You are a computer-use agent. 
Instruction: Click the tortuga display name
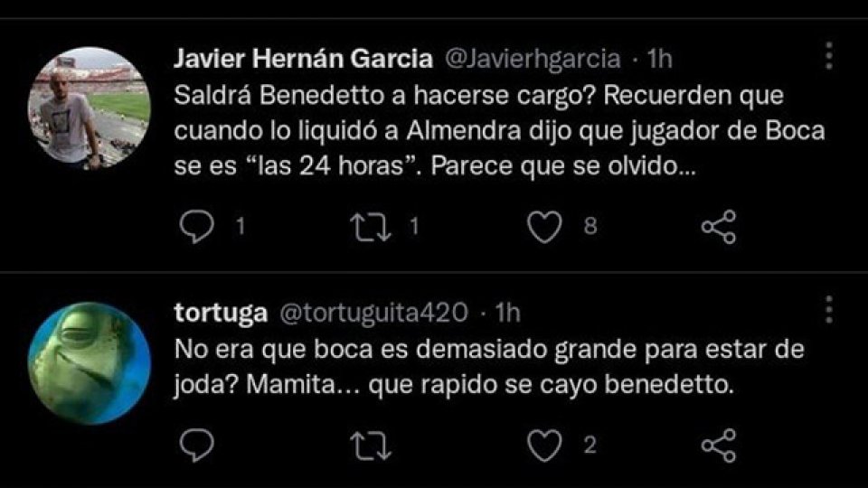[220, 313]
